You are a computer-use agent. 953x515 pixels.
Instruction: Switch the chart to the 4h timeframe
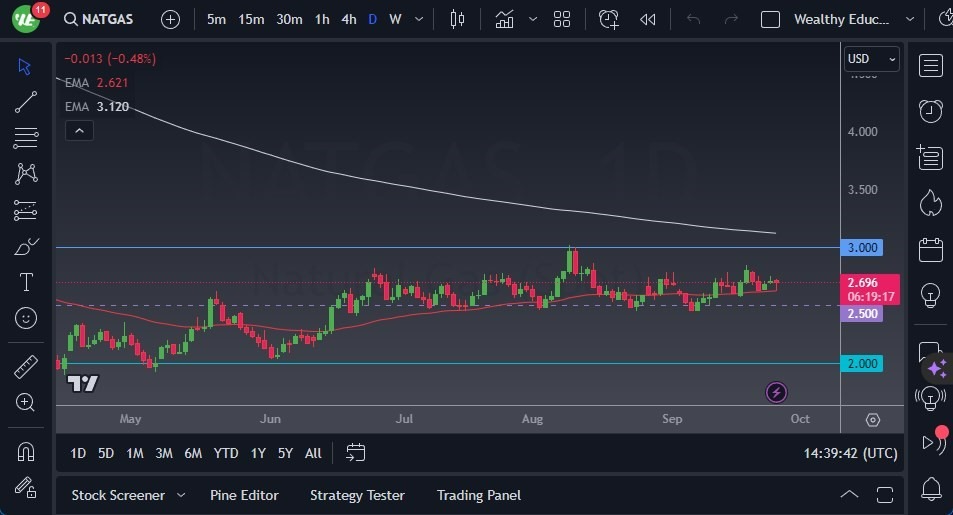(x=348, y=19)
